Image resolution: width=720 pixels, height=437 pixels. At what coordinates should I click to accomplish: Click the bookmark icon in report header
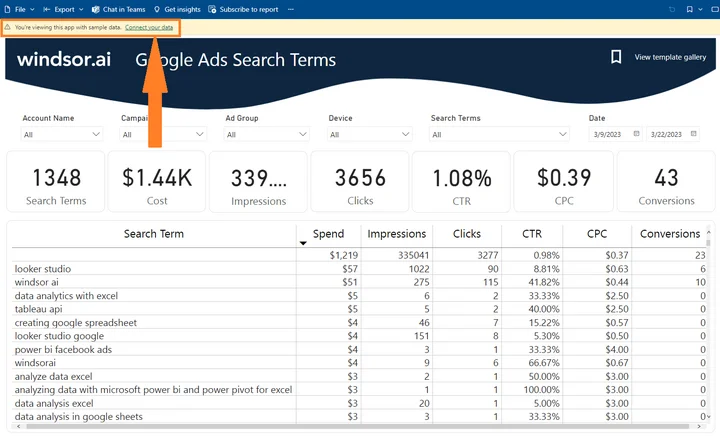pyautogui.click(x=616, y=57)
